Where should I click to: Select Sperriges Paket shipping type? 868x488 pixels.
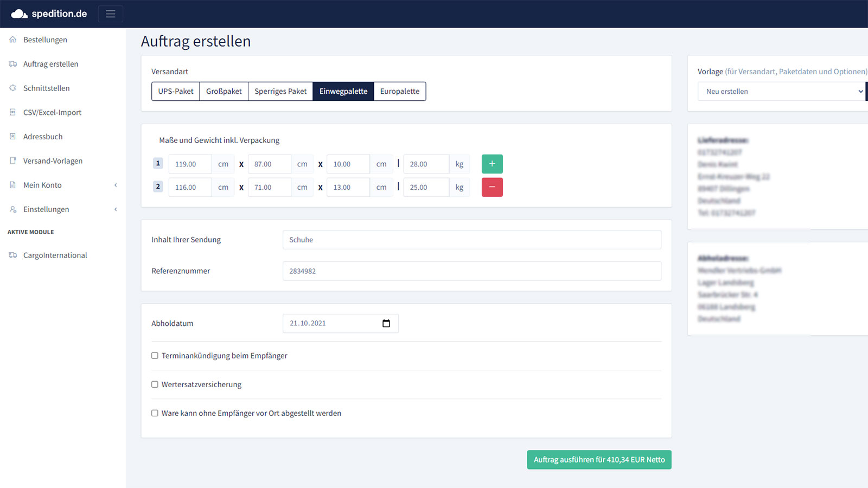[280, 91]
